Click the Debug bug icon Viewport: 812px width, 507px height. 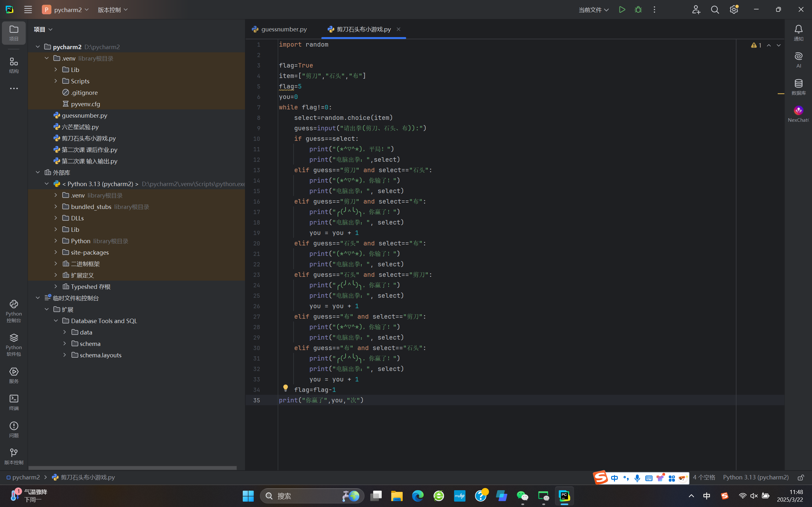[x=638, y=10]
